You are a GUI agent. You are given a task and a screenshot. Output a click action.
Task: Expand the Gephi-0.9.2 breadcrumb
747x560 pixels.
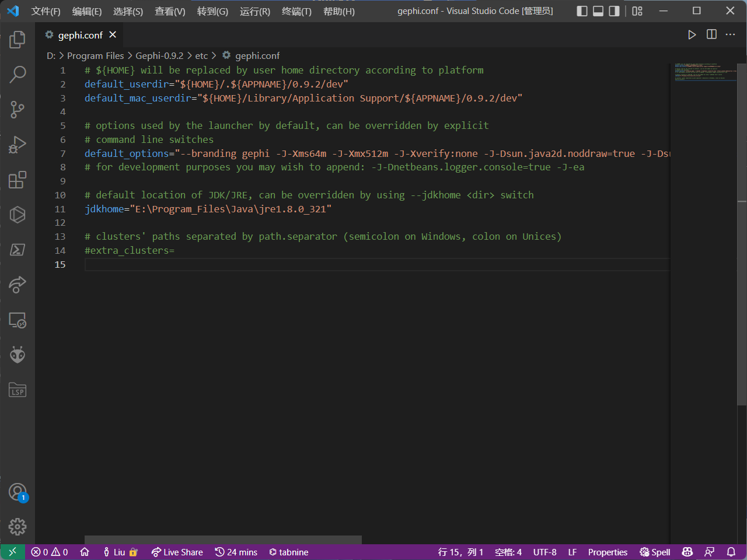pos(159,55)
